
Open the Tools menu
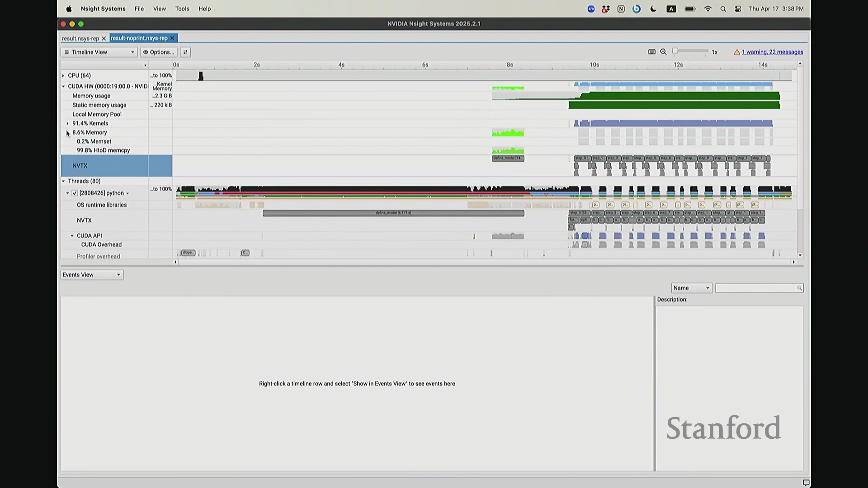(182, 9)
